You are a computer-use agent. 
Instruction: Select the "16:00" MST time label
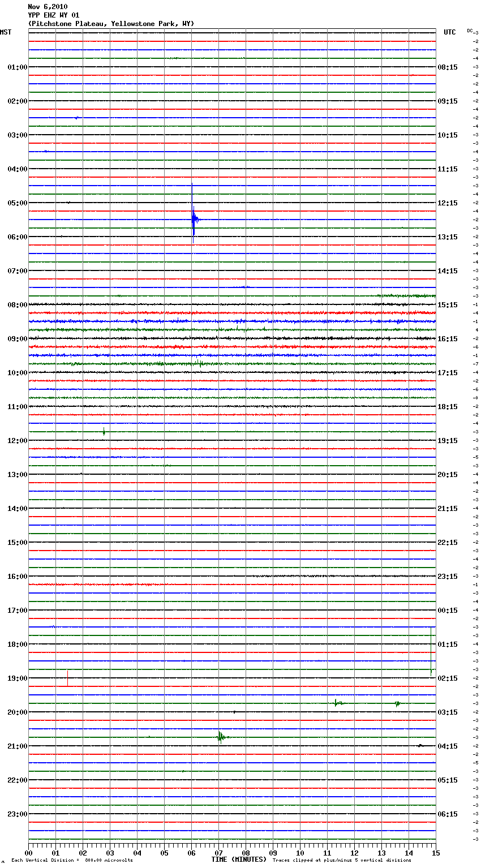pos(18,577)
